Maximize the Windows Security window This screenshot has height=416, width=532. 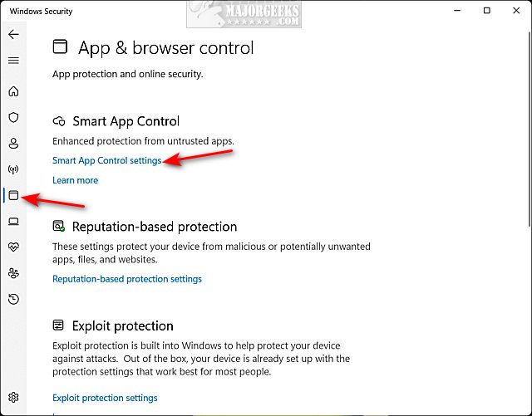[486, 11]
